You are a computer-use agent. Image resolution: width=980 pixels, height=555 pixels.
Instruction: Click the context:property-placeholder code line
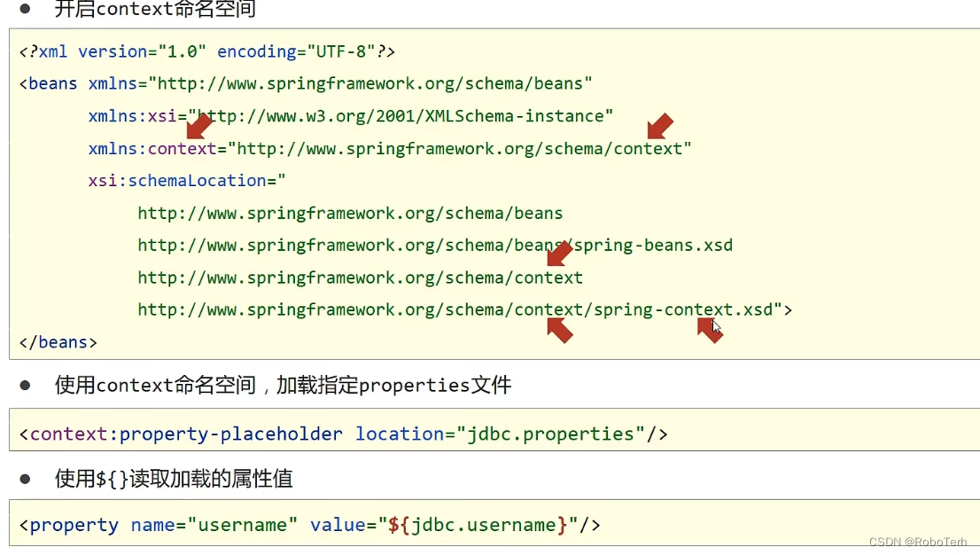pyautogui.click(x=343, y=434)
